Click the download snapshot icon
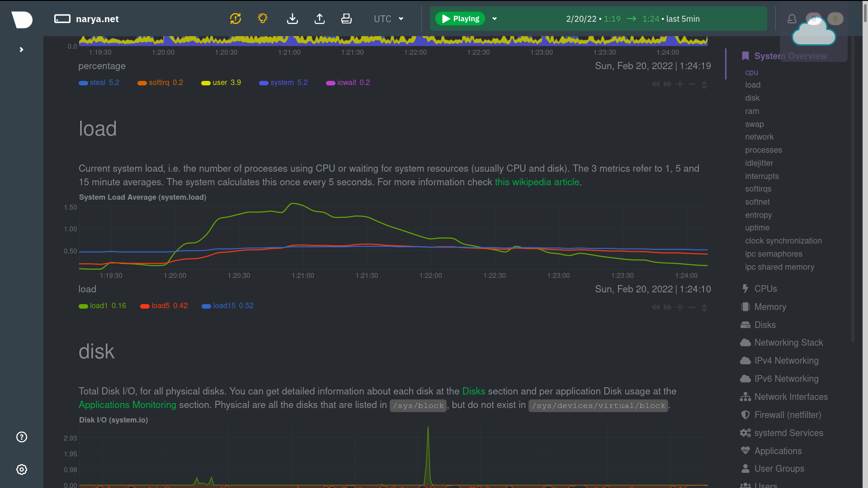The height and width of the screenshot is (488, 868). 292,19
